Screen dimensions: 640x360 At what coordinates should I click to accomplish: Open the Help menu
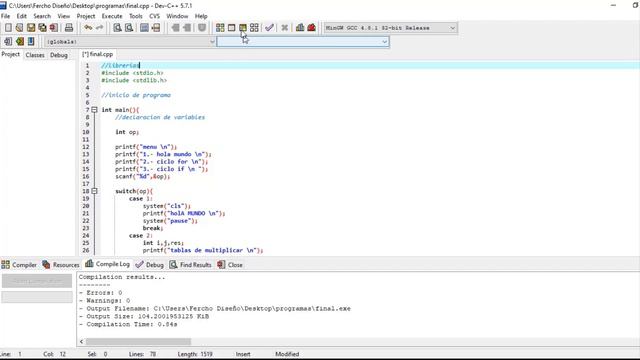coord(201,16)
